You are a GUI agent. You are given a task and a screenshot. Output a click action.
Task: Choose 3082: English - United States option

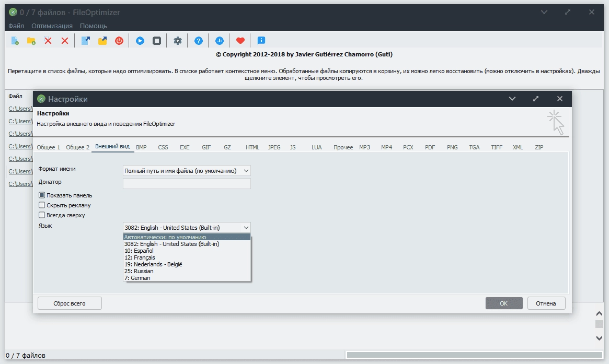click(187, 244)
